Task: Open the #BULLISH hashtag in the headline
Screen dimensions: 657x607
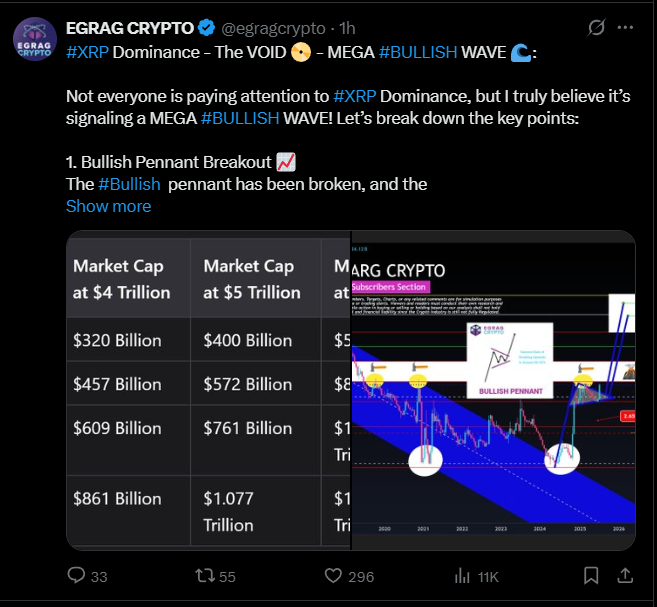Action: pos(418,52)
